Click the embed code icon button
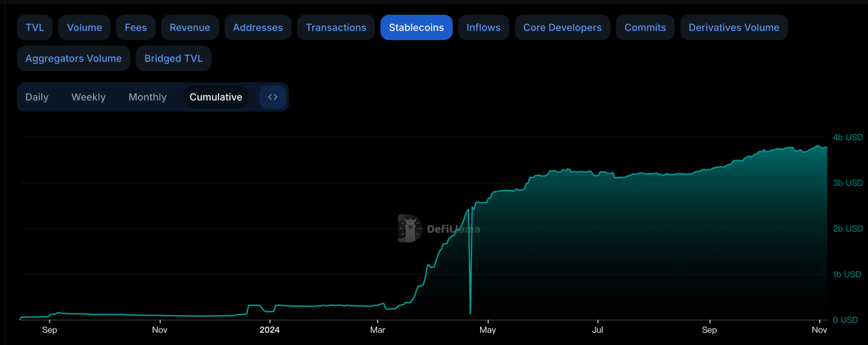This screenshot has height=345, width=868. 273,97
